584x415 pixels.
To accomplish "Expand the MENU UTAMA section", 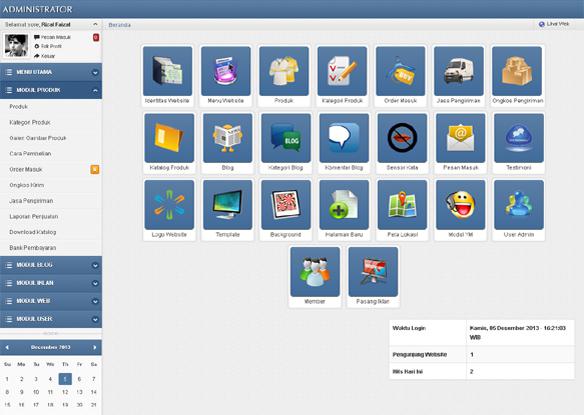I will (x=51, y=72).
